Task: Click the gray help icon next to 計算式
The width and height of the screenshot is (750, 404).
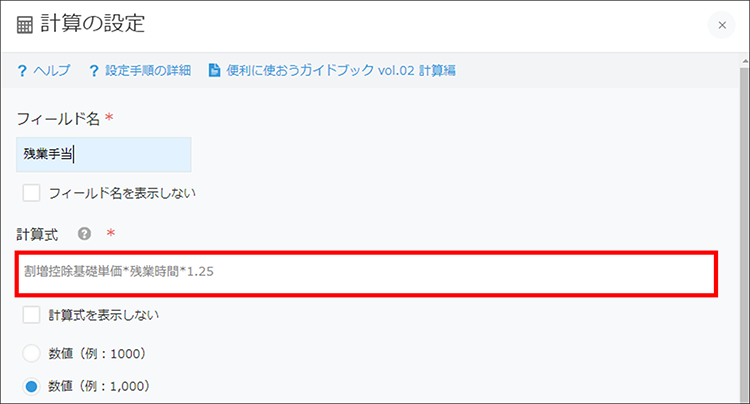Action: (84, 234)
